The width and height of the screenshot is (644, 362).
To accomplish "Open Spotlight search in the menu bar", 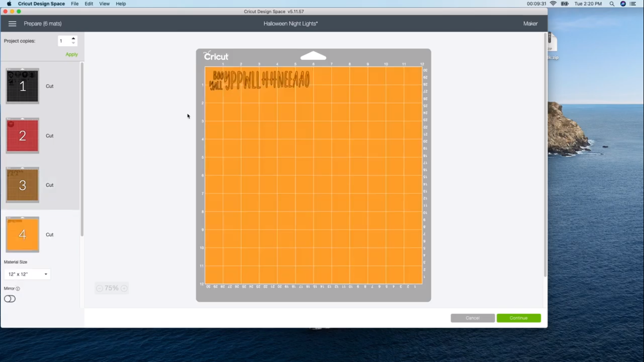I will (x=612, y=4).
